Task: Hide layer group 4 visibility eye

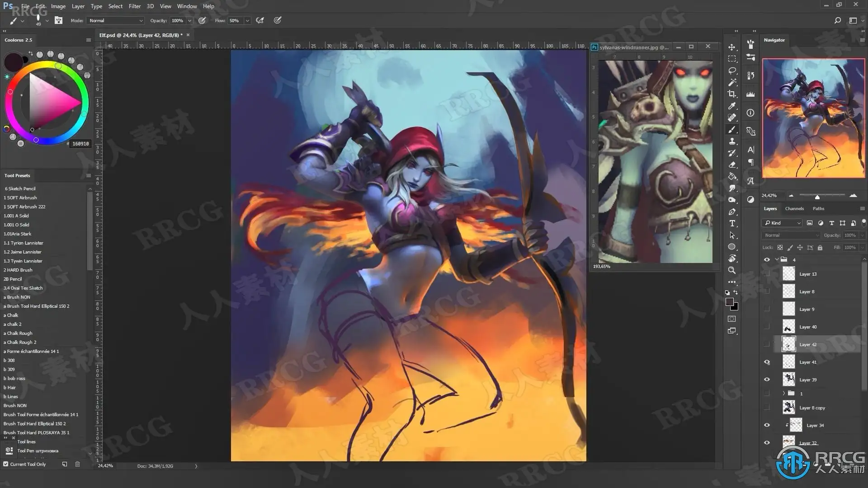Action: click(767, 259)
